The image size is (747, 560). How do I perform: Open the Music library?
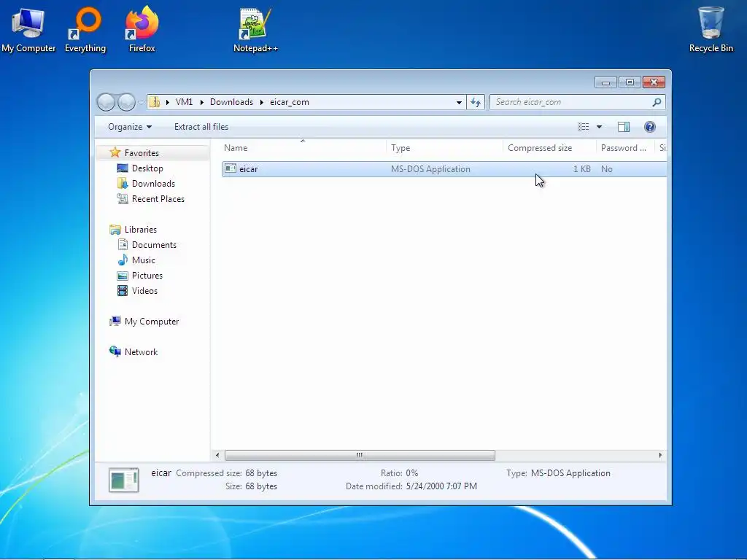point(144,260)
